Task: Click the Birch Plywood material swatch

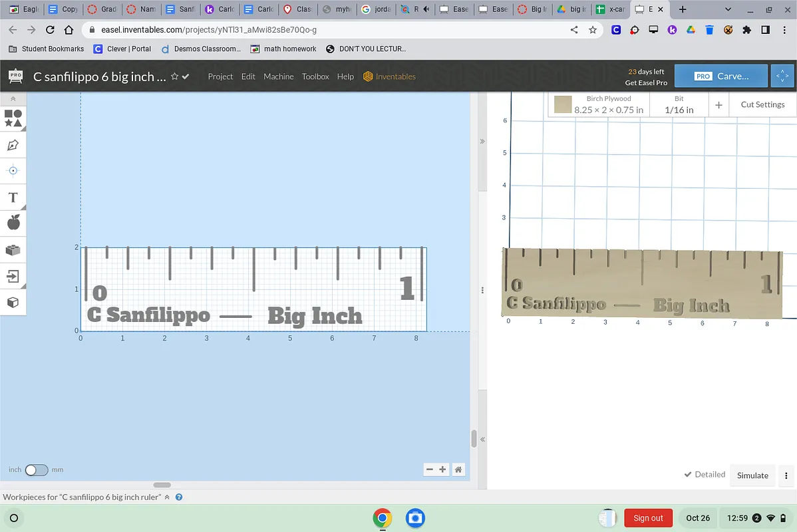Action: [x=563, y=104]
